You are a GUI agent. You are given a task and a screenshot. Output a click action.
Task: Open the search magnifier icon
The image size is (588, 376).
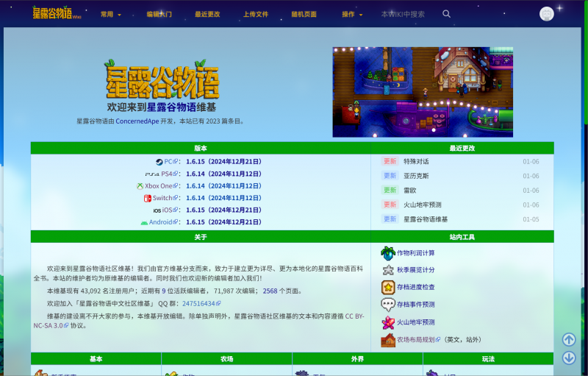tap(446, 14)
